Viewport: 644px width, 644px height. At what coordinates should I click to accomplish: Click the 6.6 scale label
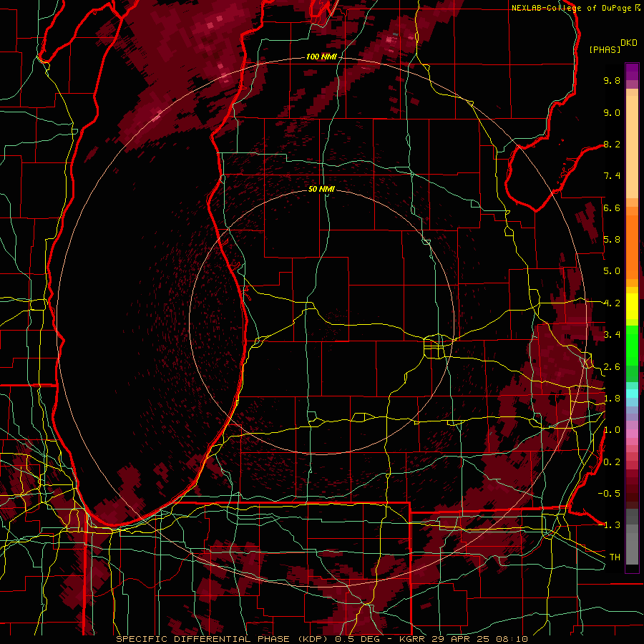coord(612,208)
